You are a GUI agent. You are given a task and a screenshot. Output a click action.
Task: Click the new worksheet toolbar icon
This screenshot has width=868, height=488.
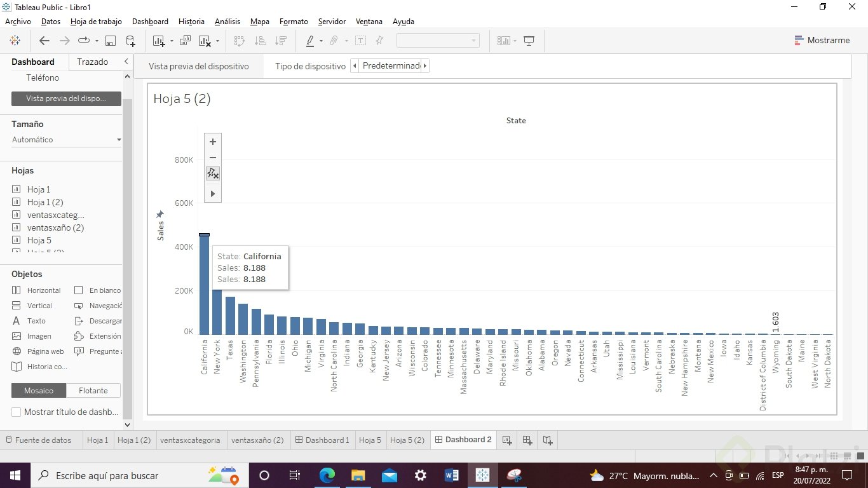159,41
